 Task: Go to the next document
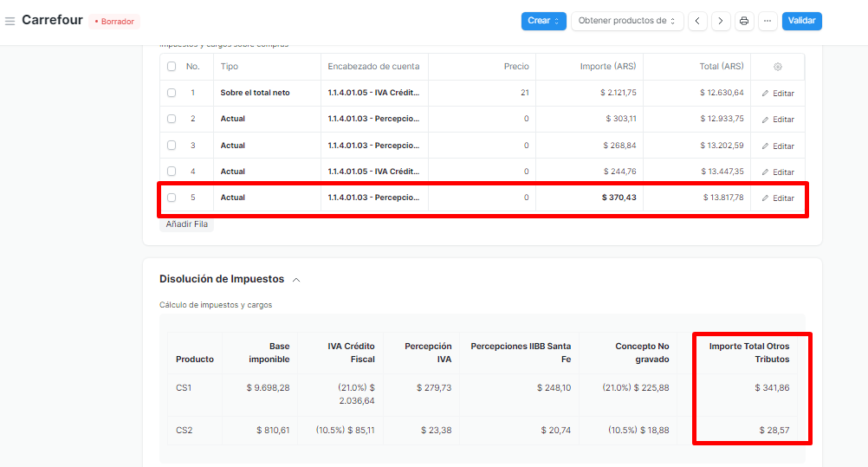pos(721,21)
